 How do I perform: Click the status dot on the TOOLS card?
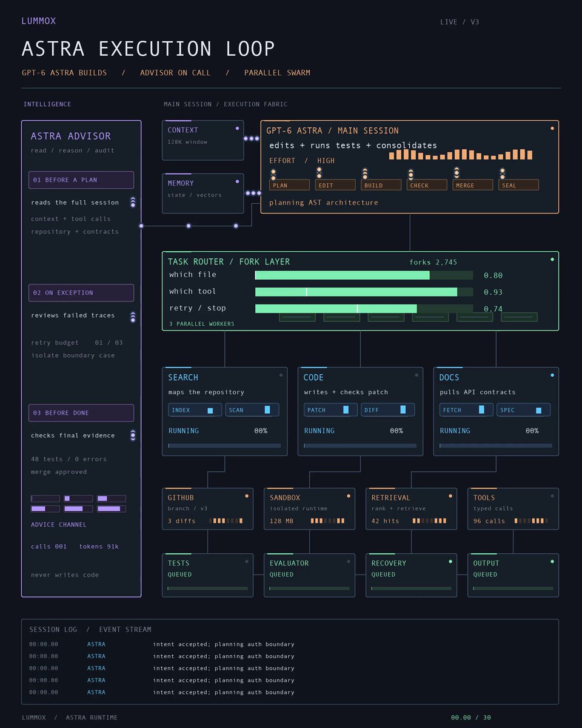552,496
